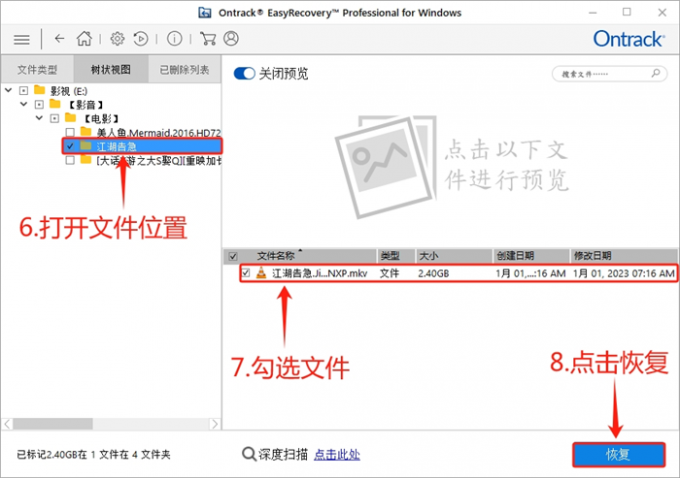Open the hamburger menu icon

click(21, 39)
